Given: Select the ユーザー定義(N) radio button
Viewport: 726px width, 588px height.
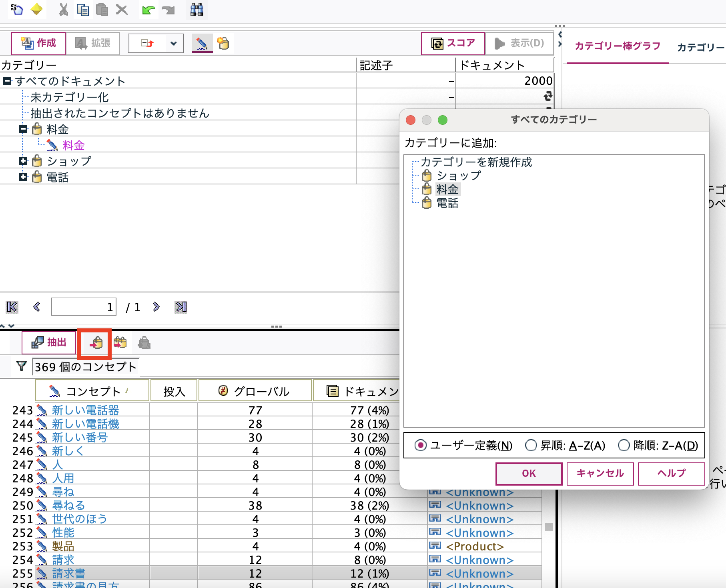Looking at the screenshot, I should coord(420,445).
